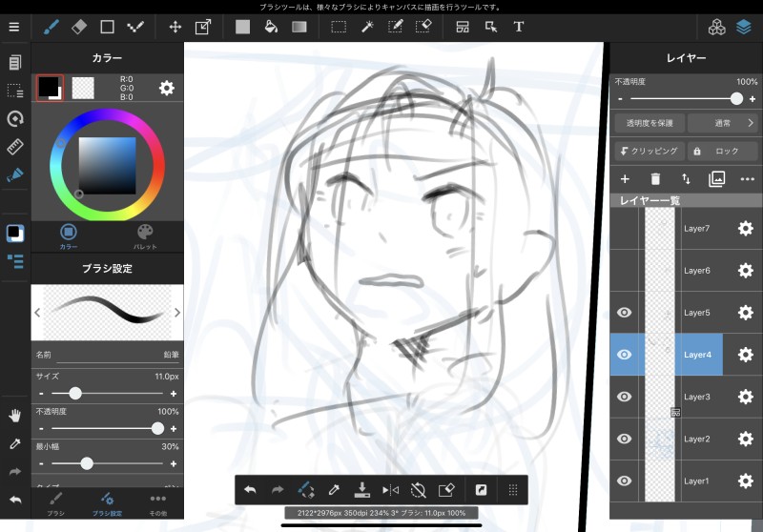Select the Magic Wand tool
Image resolution: width=763 pixels, height=532 pixels.
(367, 27)
